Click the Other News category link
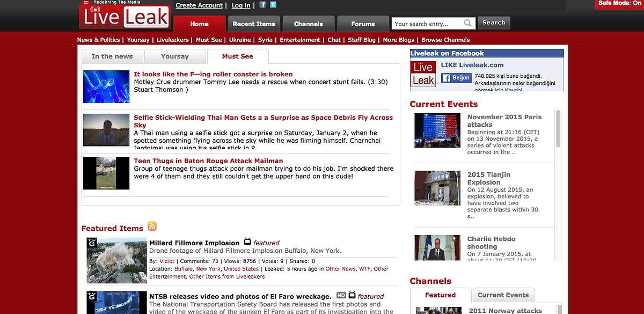This screenshot has width=644, height=314. point(340,269)
